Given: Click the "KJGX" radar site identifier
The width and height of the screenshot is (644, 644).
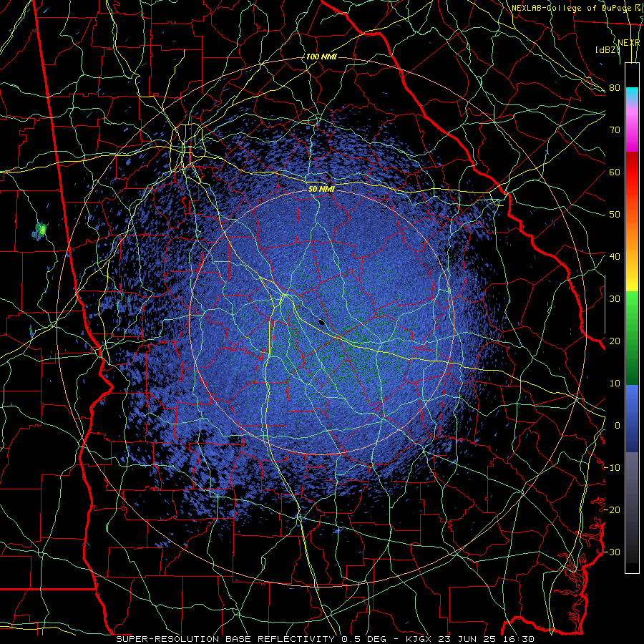Looking at the screenshot, I should click(x=420, y=639).
